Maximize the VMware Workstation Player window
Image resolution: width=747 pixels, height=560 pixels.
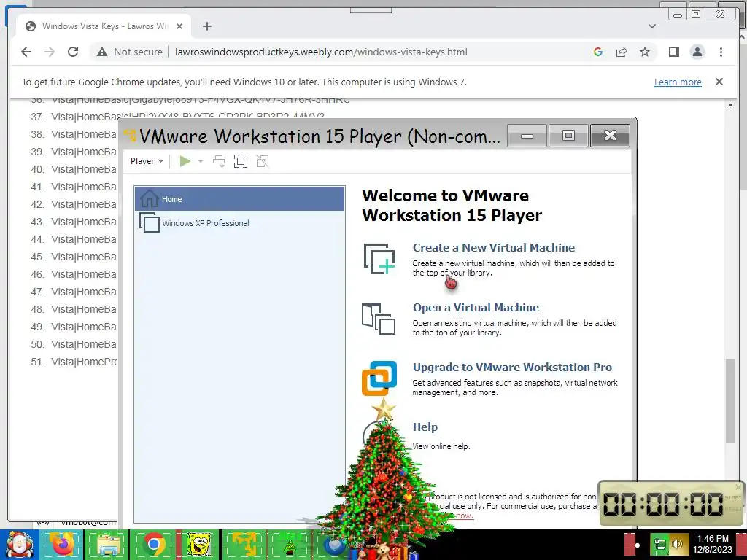point(568,136)
